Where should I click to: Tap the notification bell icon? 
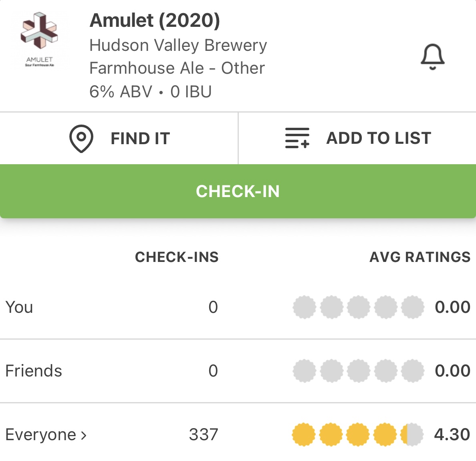tap(432, 57)
